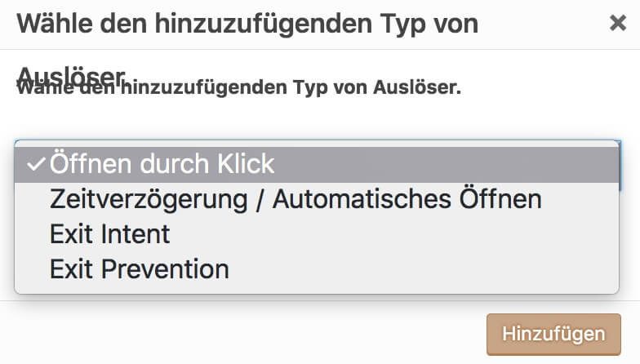The image size is (640, 364).
Task: Click the highlighted Öffnen durch Klick row
Action: pos(316,164)
